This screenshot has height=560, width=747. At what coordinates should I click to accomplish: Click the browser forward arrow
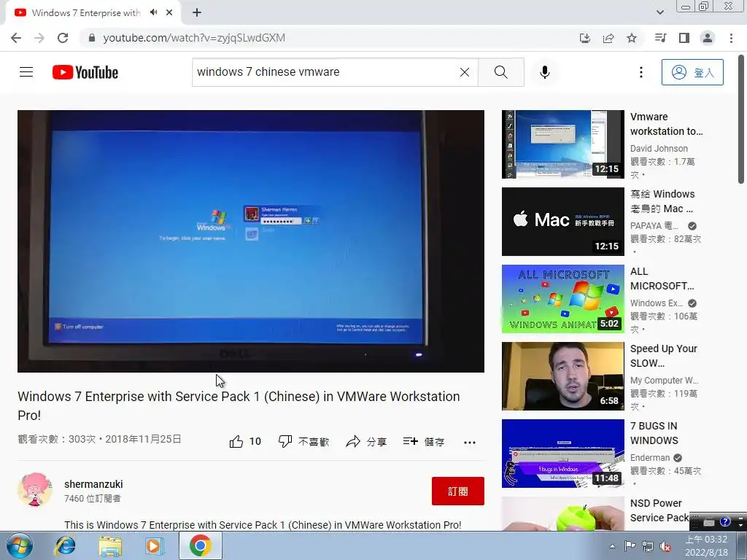[x=39, y=38]
